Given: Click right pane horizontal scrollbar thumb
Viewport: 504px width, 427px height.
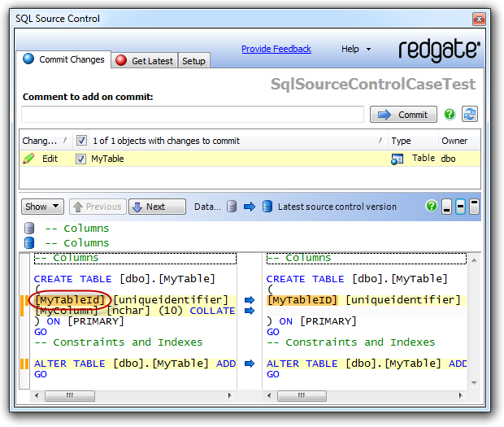Looking at the screenshot, I should coord(302,396).
